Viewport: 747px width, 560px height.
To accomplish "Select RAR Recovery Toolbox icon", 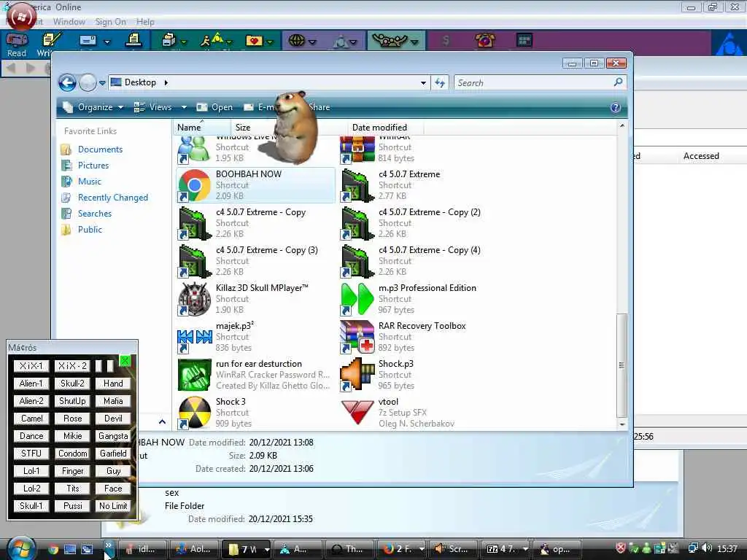I will (x=357, y=337).
